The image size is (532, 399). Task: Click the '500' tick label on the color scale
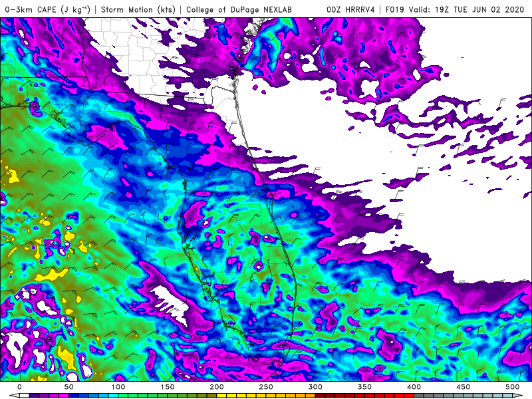(x=512, y=387)
